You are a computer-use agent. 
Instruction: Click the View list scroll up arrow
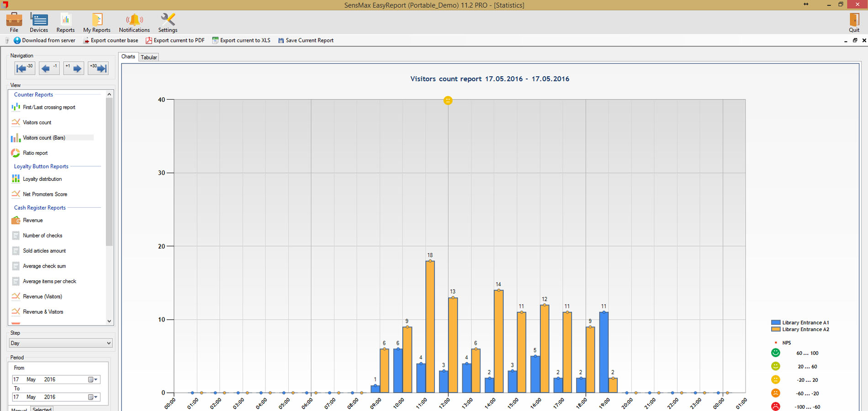click(109, 94)
